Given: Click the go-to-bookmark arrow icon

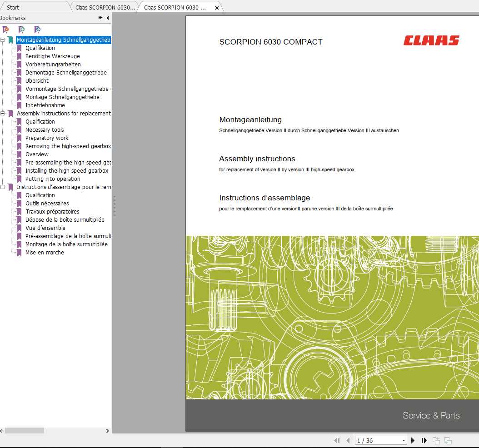Looking at the screenshot, I should (x=38, y=29).
